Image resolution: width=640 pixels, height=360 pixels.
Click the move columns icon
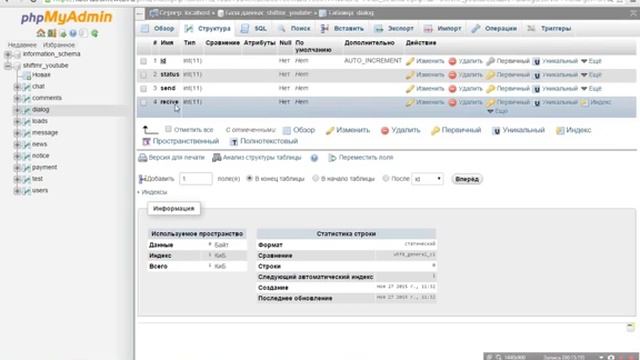(x=332, y=158)
